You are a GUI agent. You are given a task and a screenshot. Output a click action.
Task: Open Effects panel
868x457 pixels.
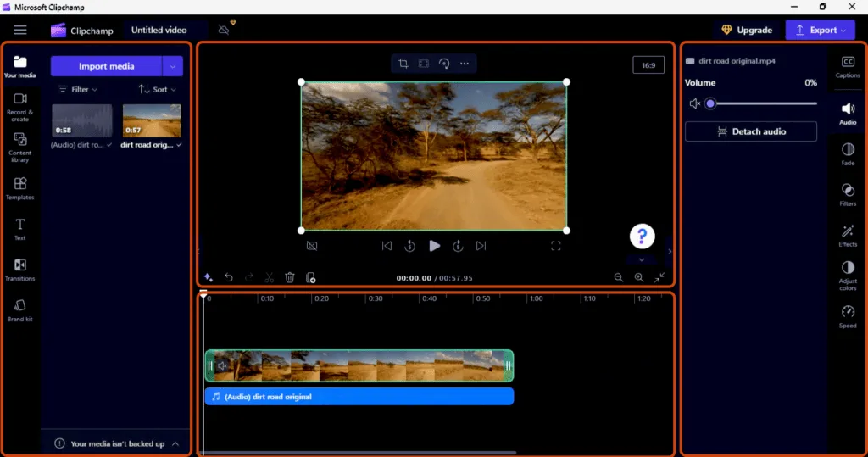click(848, 236)
